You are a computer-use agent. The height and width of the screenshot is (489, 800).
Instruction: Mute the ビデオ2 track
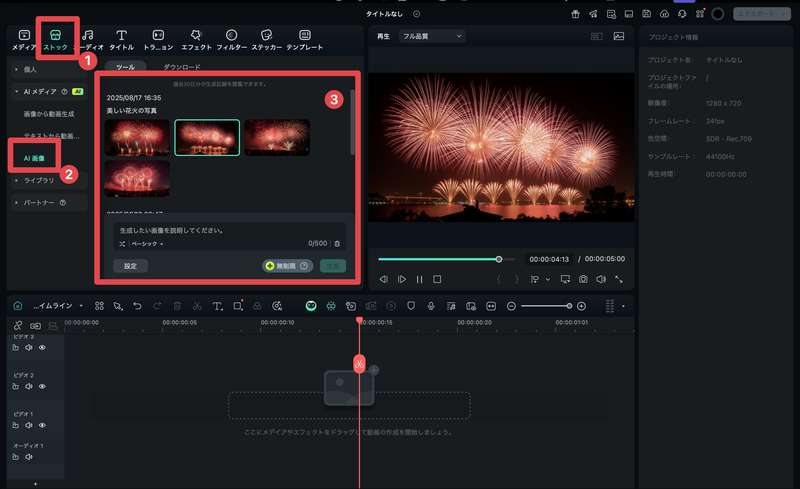pyautogui.click(x=29, y=386)
